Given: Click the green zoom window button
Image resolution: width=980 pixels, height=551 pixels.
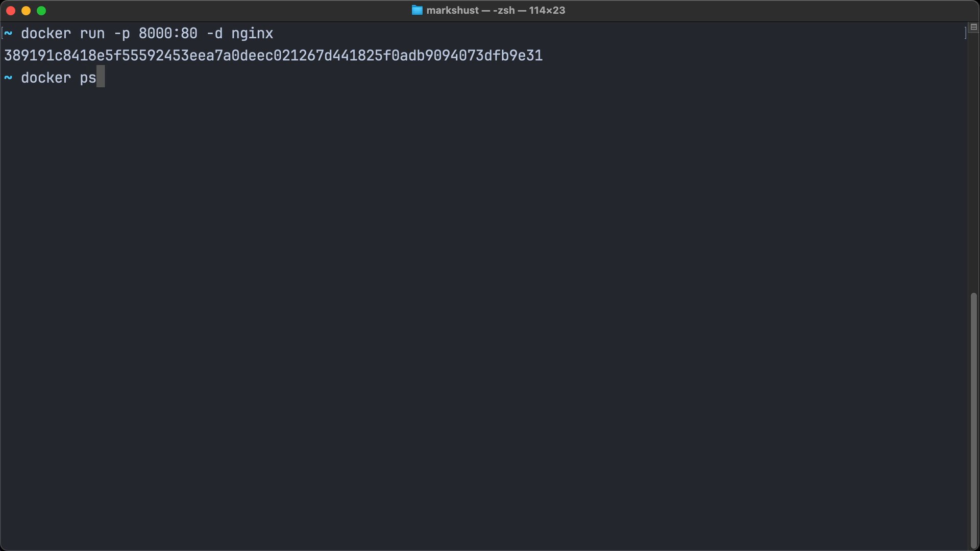Looking at the screenshot, I should pyautogui.click(x=41, y=11).
